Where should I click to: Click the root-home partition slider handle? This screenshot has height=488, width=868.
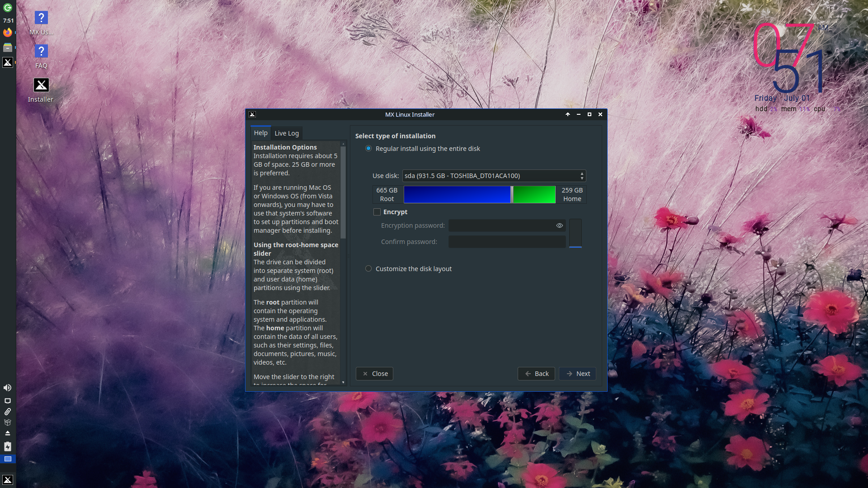click(512, 195)
